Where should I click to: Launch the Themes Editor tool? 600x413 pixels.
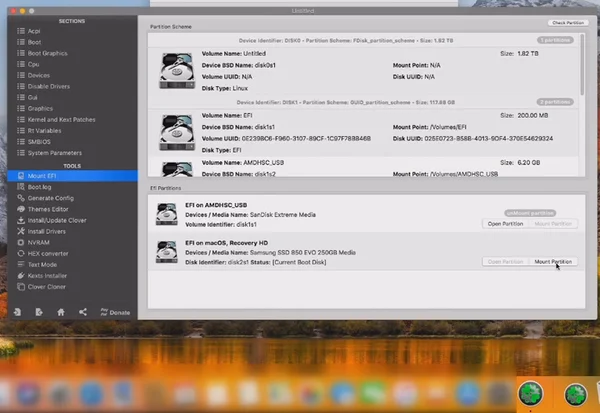pyautogui.click(x=48, y=209)
